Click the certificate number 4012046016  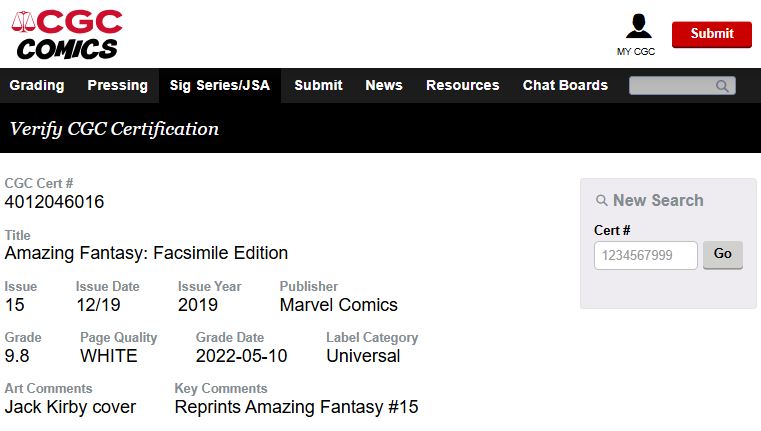tap(54, 202)
